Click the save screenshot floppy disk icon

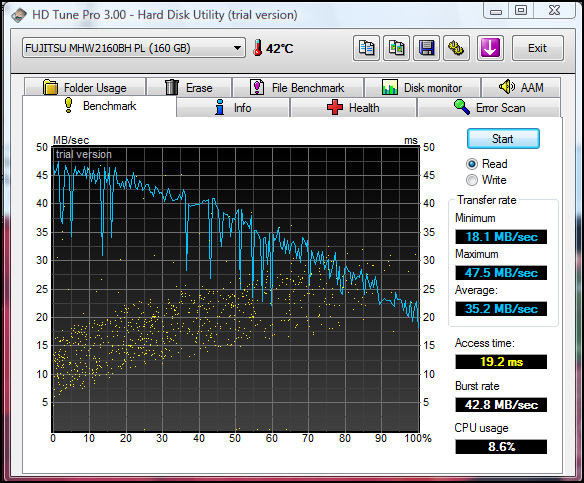pyautogui.click(x=426, y=48)
